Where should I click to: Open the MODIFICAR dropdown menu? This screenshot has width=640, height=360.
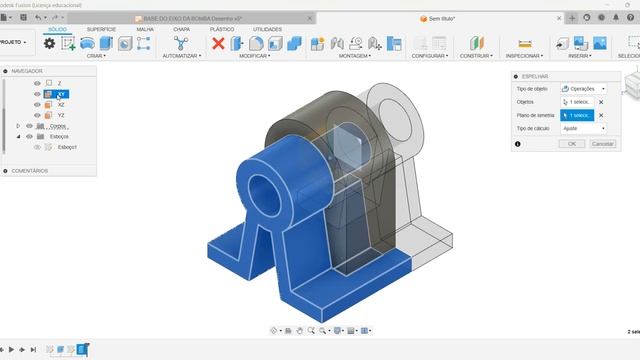255,56
